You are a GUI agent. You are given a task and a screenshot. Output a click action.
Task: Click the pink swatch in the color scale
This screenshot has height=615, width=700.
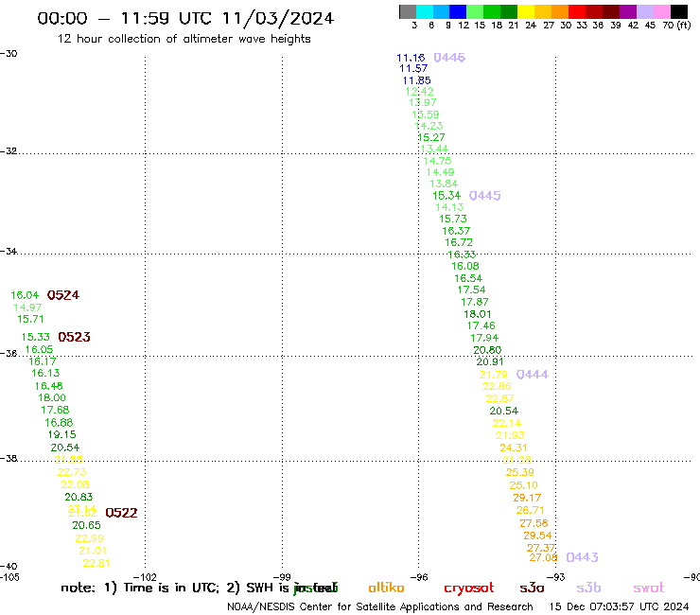click(662, 11)
